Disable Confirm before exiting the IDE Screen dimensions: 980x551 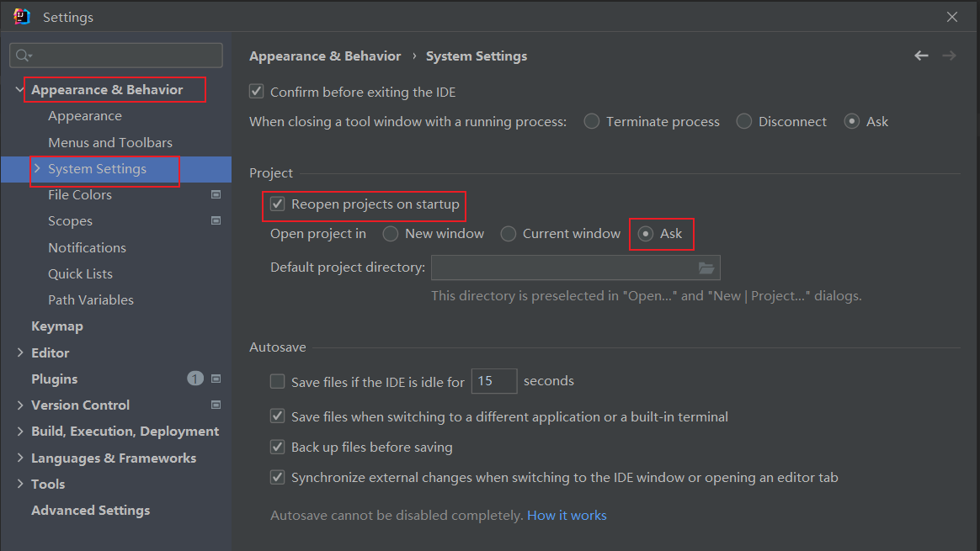coord(257,92)
